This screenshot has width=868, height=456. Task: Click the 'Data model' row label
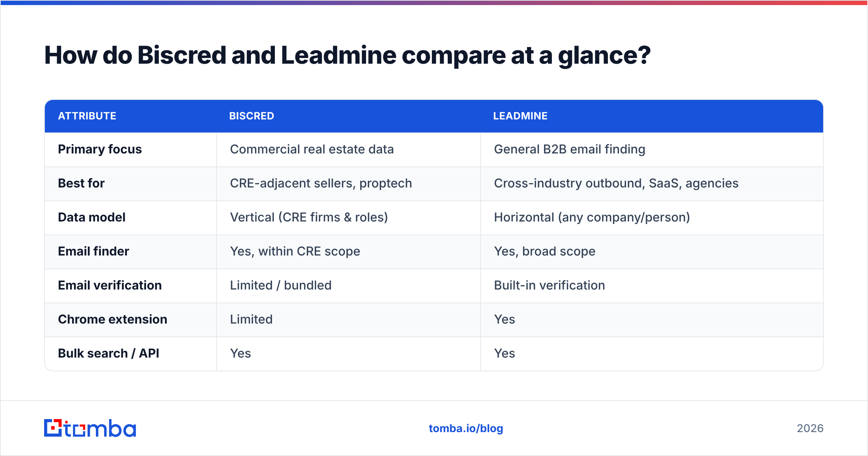(92, 218)
